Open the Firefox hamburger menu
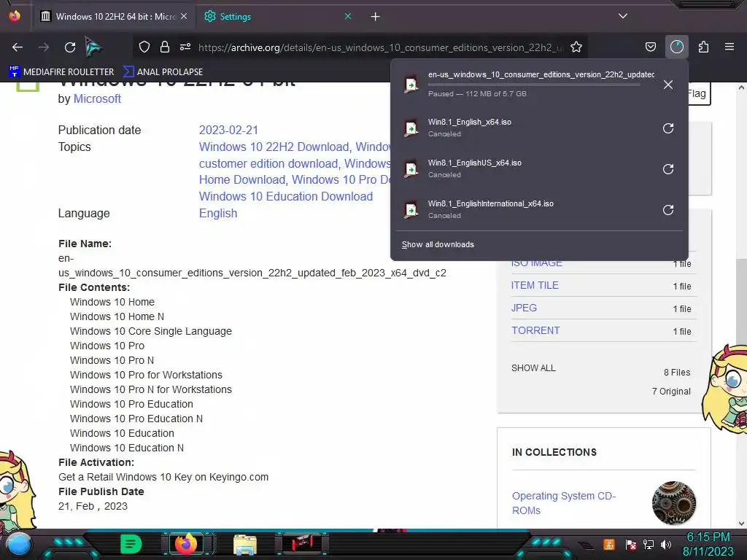 point(729,47)
